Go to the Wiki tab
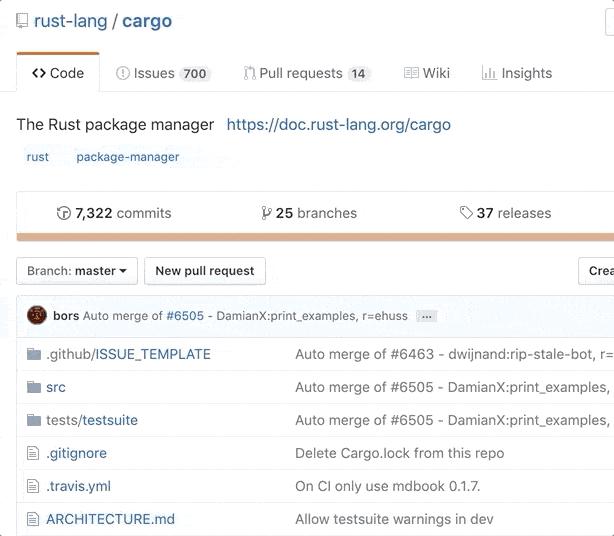The height and width of the screenshot is (536, 614). [x=427, y=73]
